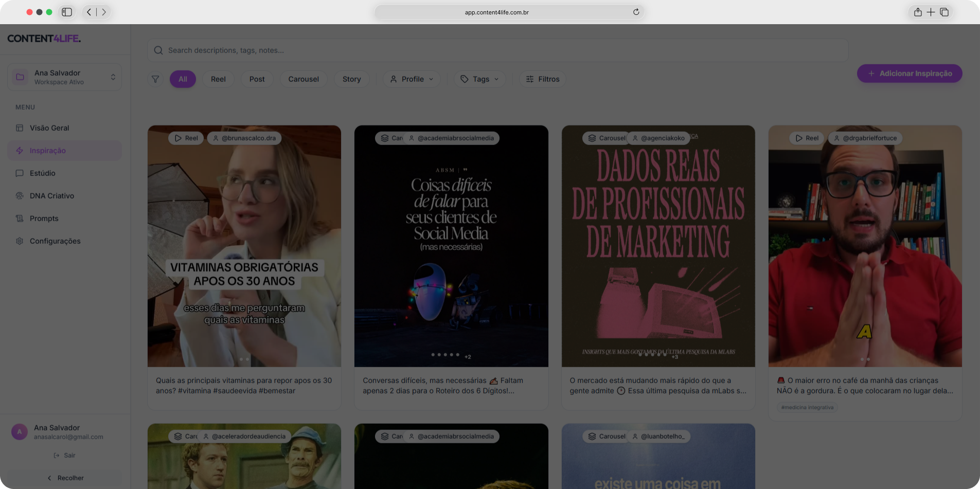Select Inspiração in the sidebar menu
Screen dimensions: 980x489
tap(65, 151)
